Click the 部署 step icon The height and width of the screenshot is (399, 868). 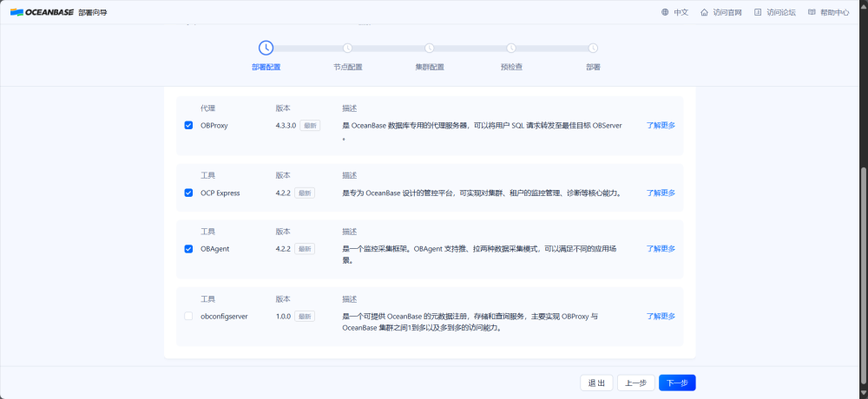(593, 49)
